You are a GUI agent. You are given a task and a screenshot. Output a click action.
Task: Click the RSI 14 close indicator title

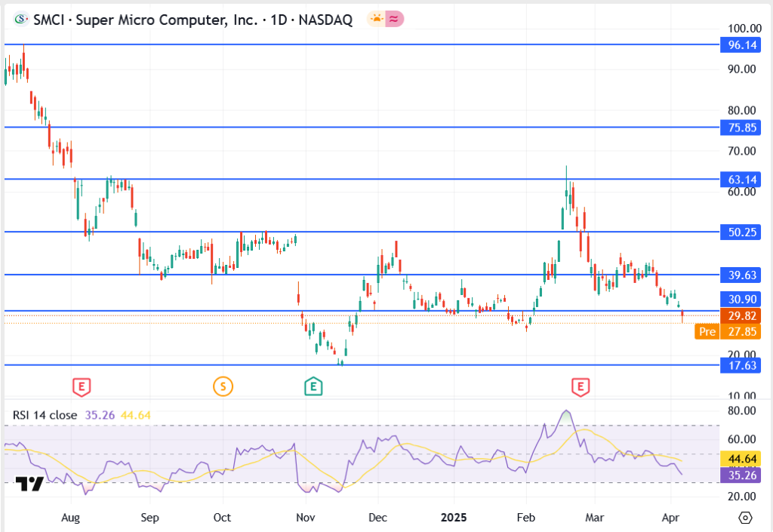pos(45,415)
